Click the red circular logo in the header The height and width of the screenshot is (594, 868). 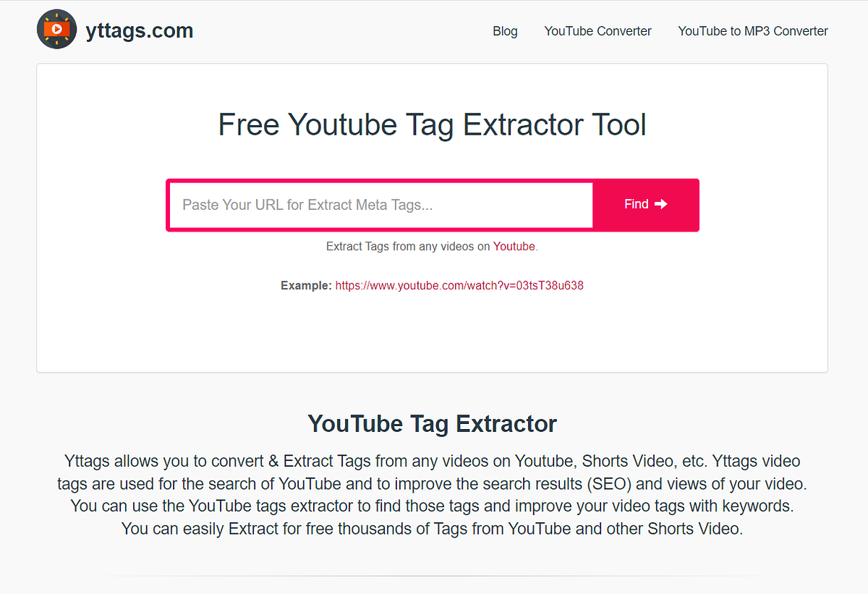pos(56,29)
